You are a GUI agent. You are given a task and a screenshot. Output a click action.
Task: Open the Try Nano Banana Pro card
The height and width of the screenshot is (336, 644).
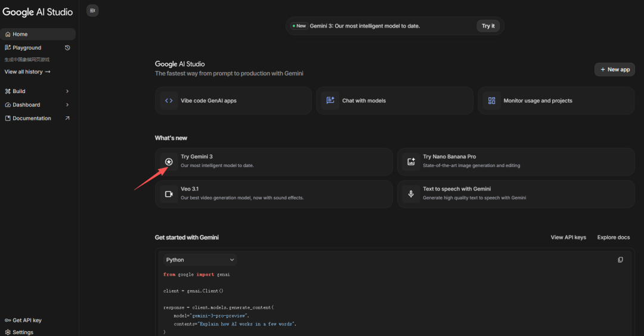pyautogui.click(x=516, y=162)
